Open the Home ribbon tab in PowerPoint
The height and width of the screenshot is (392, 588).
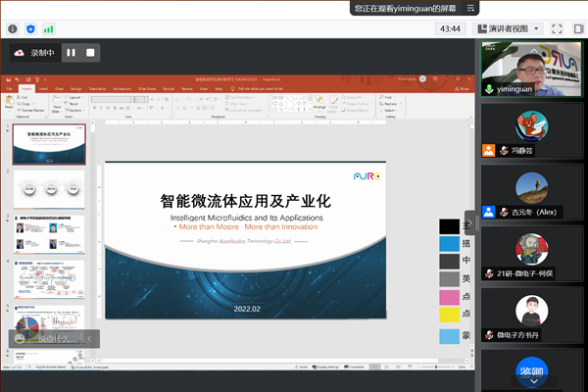click(x=26, y=88)
